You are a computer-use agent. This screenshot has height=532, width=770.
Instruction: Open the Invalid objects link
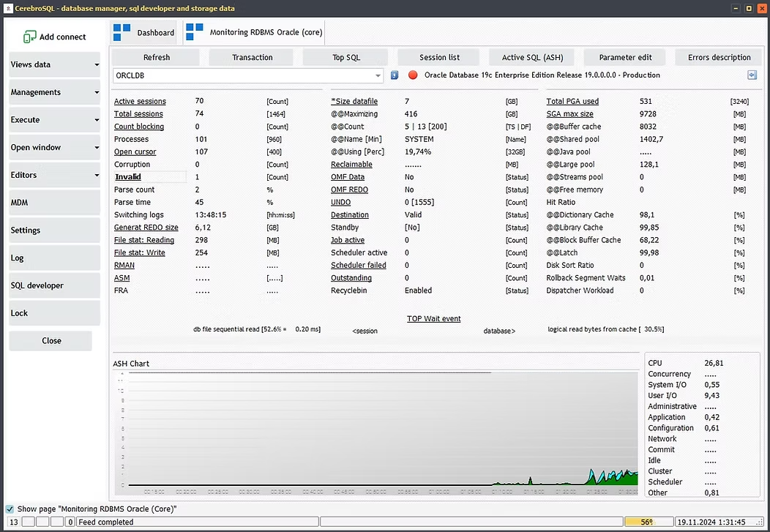127,176
